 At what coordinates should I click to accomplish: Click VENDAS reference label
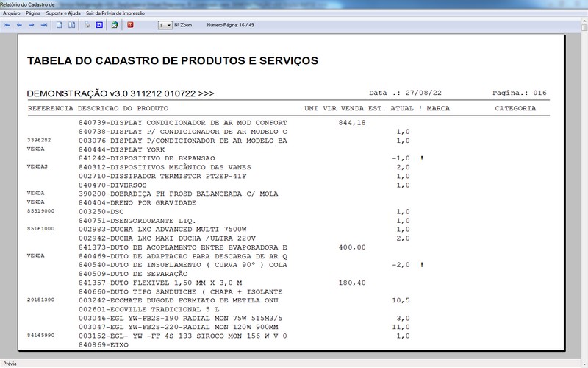coord(37,167)
